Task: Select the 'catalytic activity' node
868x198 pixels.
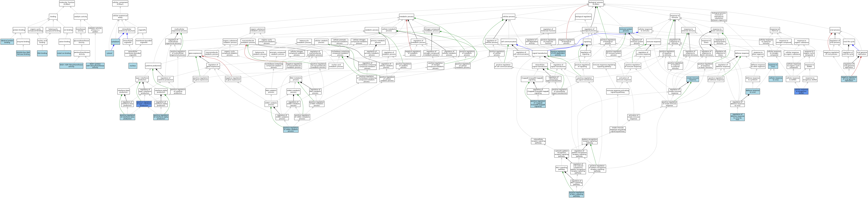Action: tap(81, 17)
